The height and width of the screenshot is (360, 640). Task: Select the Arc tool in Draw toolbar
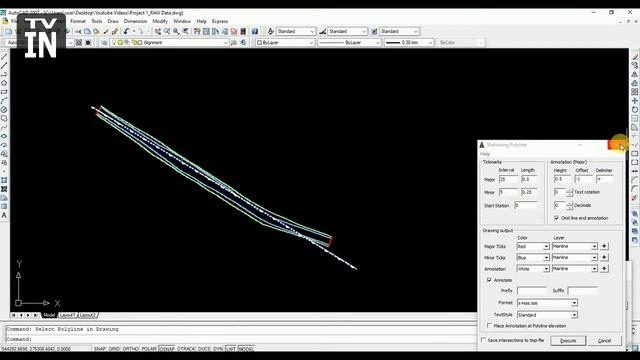(4, 101)
